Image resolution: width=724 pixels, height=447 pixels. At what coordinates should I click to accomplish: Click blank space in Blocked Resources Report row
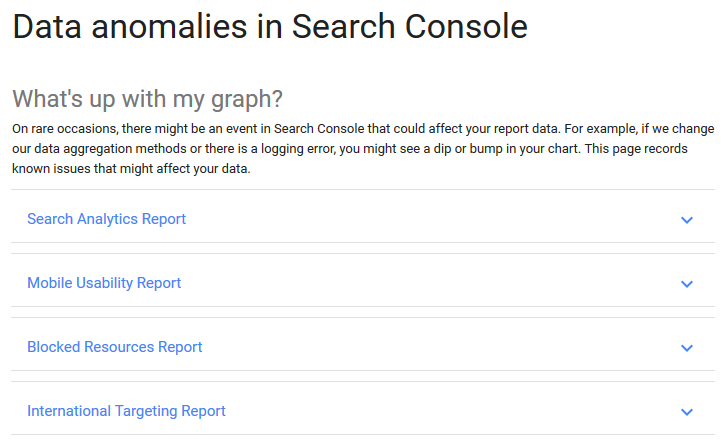click(x=430, y=347)
